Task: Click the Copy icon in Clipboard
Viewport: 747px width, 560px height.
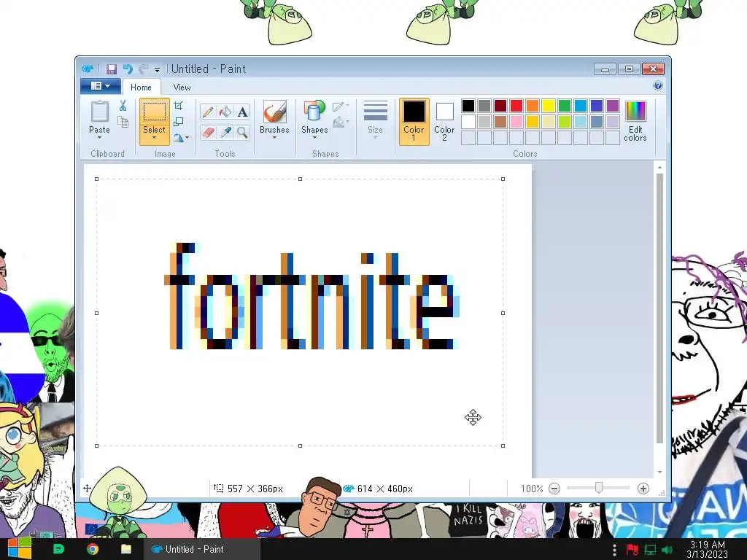Action: coord(123,122)
